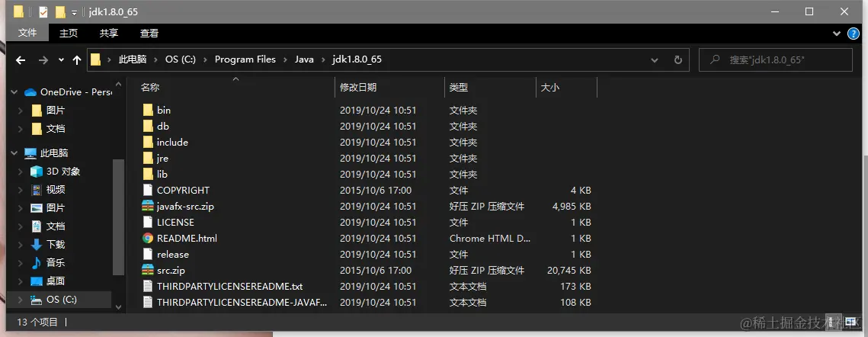Click the THIRDPARTYLICENSEREADME.txt document icon
868x337 pixels.
(x=148, y=287)
